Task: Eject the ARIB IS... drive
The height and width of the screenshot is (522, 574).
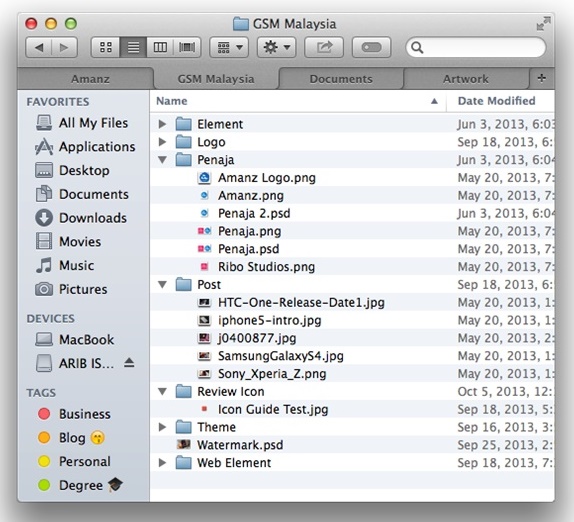Action: [129, 363]
